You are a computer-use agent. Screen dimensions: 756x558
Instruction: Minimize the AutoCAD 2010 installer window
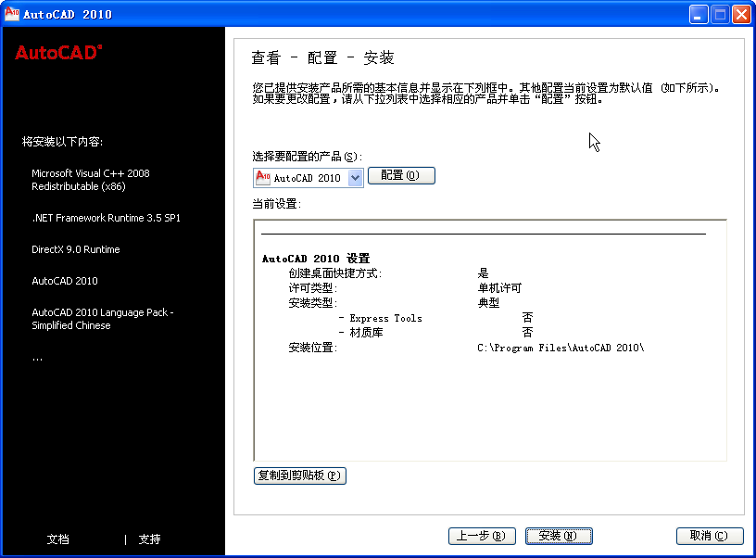click(699, 15)
